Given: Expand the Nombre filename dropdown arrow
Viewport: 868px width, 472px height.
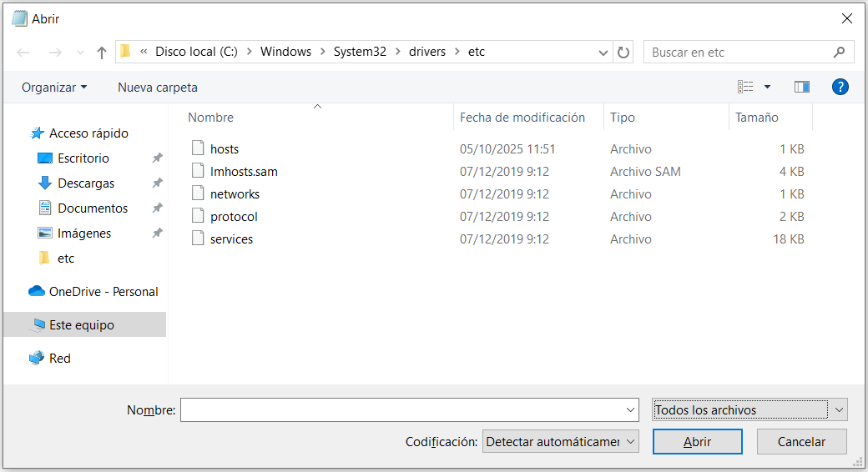Looking at the screenshot, I should [630, 410].
